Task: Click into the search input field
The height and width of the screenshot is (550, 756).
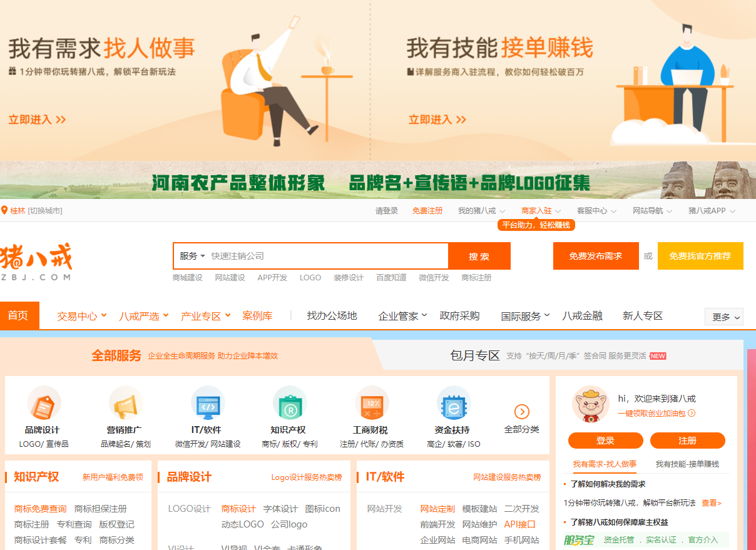Action: click(x=325, y=256)
